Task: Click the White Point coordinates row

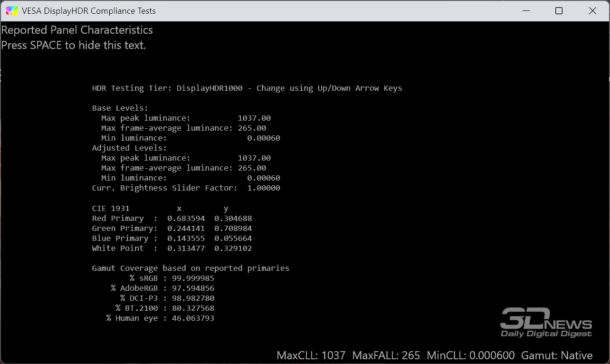Action: click(x=172, y=248)
